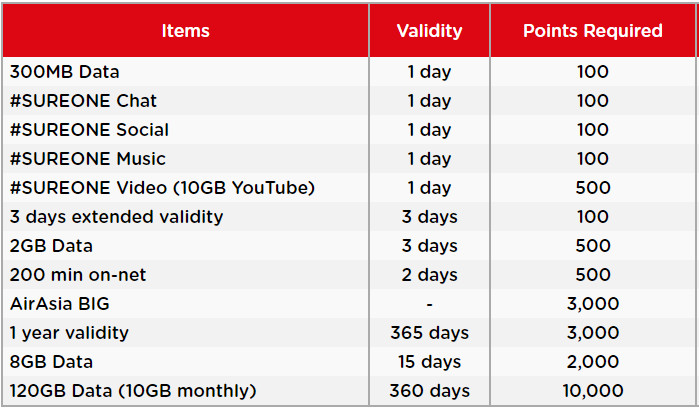Select 120GB Data (10GB monthly) item
Screen dimensions: 699x409
(134, 391)
